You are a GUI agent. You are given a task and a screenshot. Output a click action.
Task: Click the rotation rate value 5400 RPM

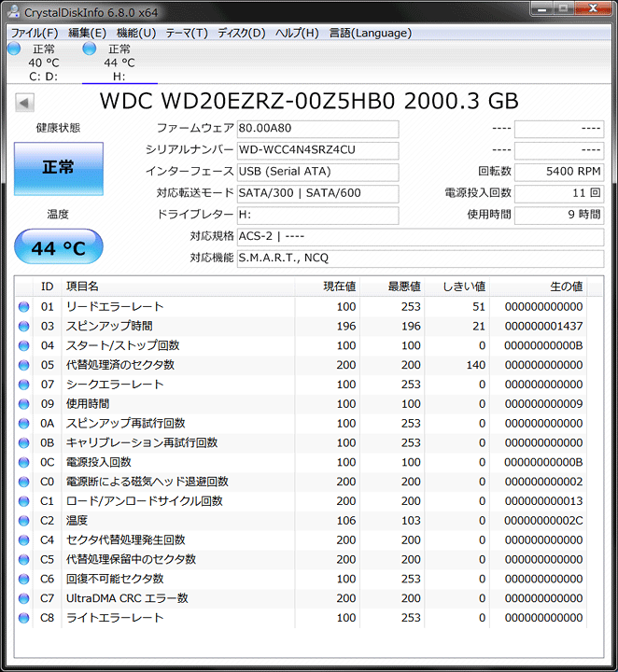tap(559, 172)
